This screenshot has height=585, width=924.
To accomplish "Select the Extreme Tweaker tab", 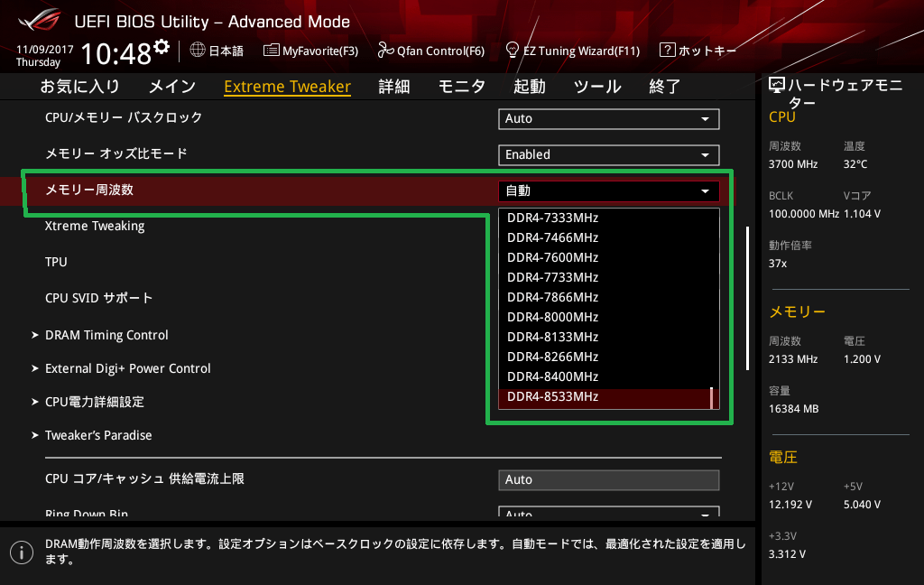I will pos(288,87).
